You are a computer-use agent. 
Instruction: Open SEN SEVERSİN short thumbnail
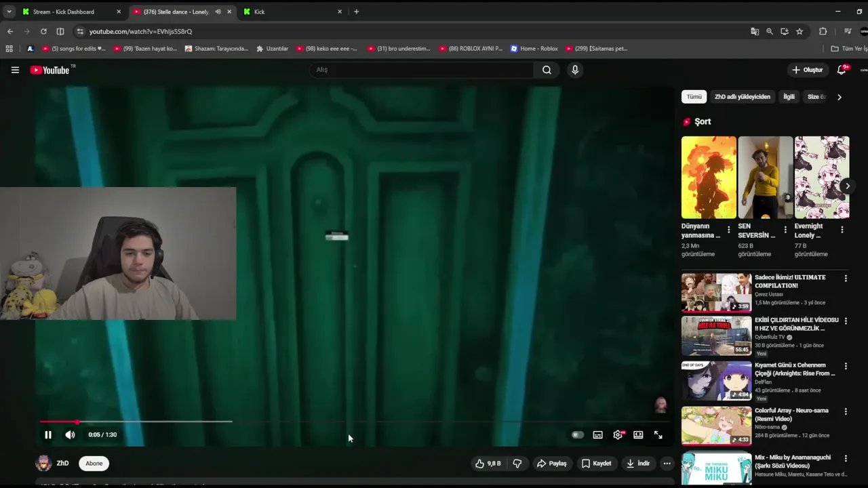(x=765, y=177)
